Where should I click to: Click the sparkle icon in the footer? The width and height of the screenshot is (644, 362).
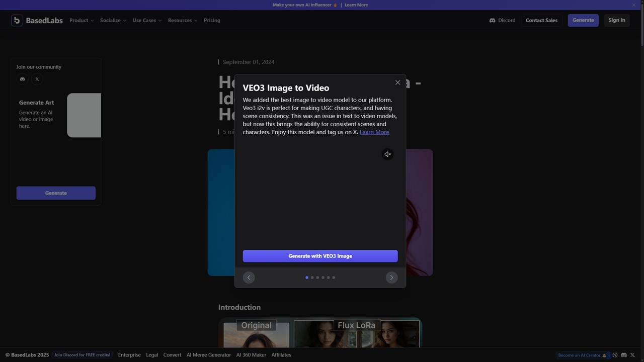click(615, 355)
